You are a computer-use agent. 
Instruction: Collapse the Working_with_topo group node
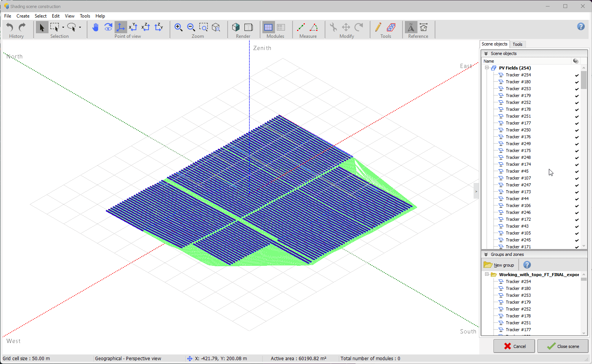(487, 275)
